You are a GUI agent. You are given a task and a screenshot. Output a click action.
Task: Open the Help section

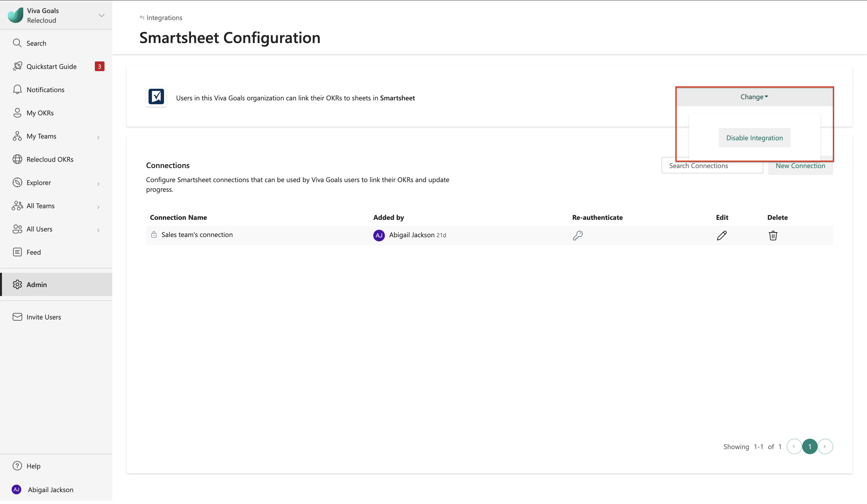point(33,466)
